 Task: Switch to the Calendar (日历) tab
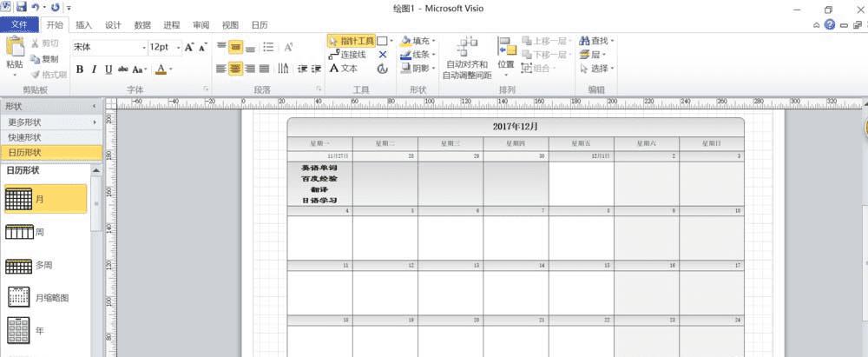pyautogui.click(x=260, y=25)
